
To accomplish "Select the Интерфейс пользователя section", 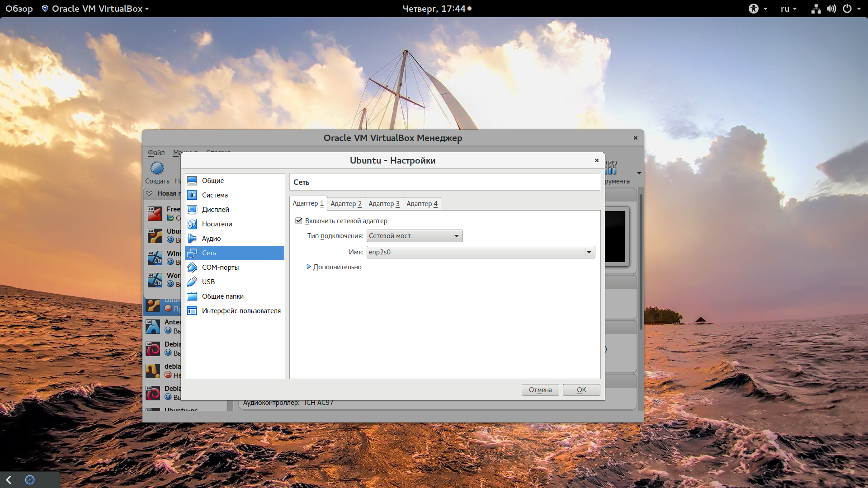I will tap(236, 310).
